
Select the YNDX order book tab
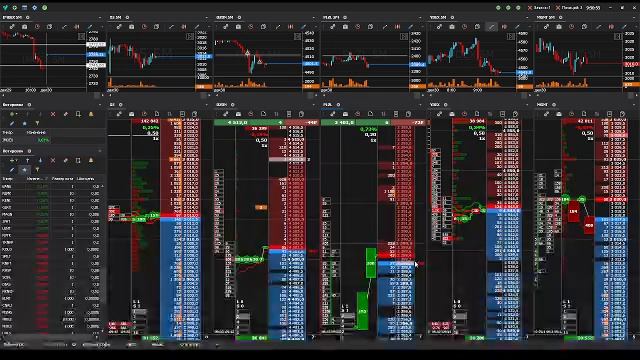pyautogui.click(x=435, y=105)
